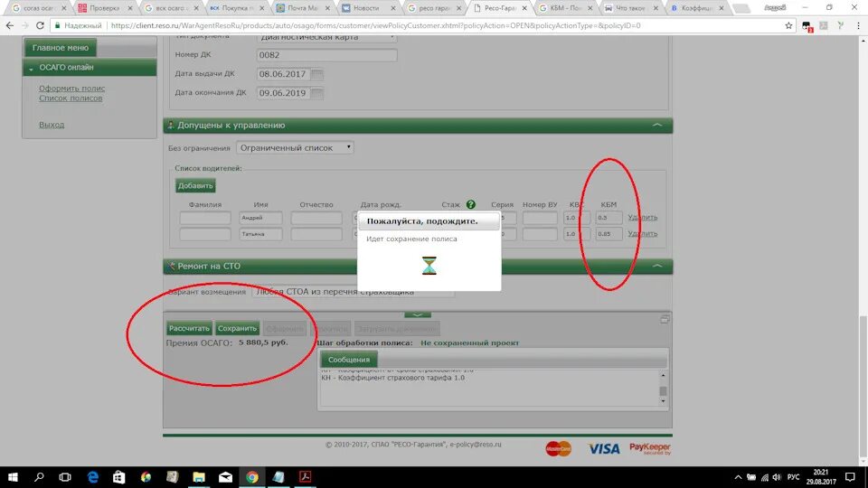Image resolution: width=868 pixels, height=488 pixels.
Task: Click the restore panel icon above Сообщения
Action: [665, 319]
